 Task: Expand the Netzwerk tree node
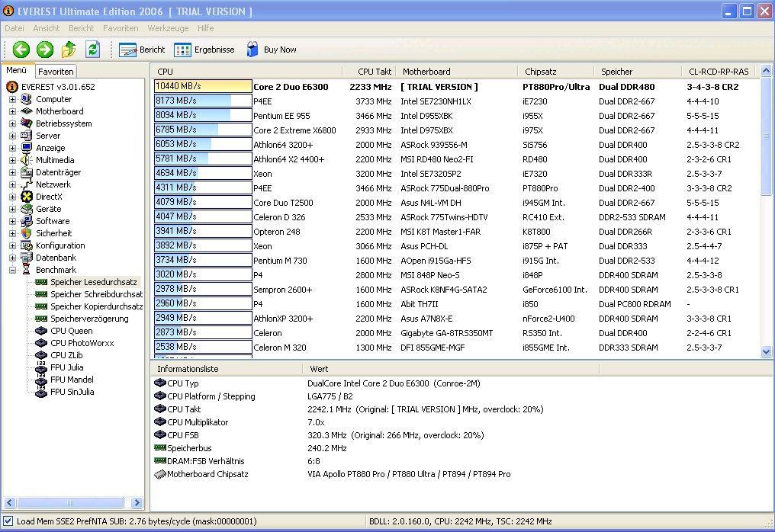[x=12, y=184]
